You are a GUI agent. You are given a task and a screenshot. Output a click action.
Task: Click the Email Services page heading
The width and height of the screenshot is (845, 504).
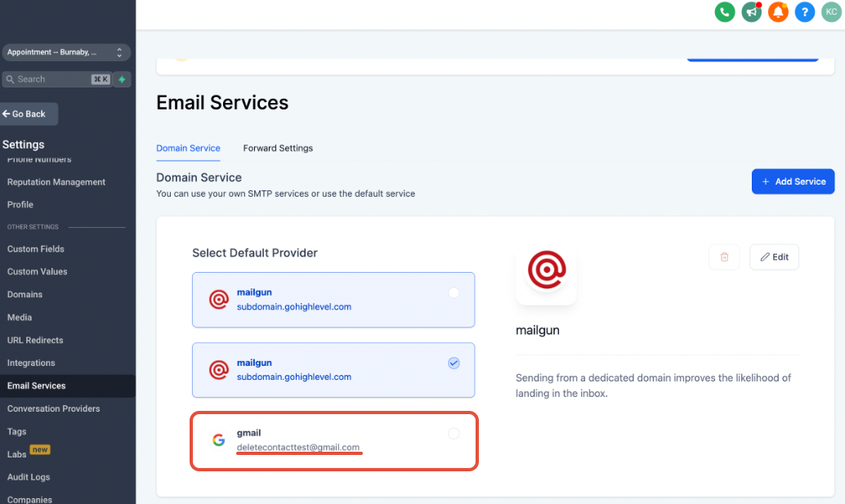(x=222, y=102)
